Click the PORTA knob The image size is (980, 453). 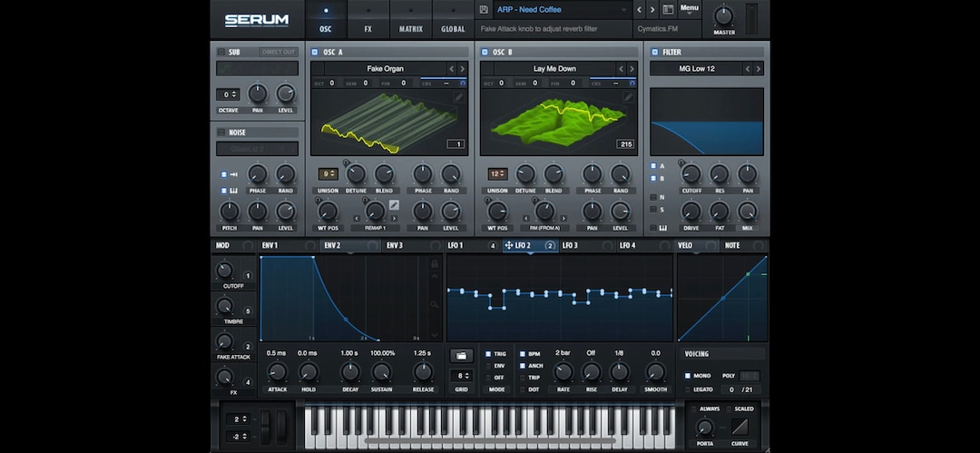[704, 428]
